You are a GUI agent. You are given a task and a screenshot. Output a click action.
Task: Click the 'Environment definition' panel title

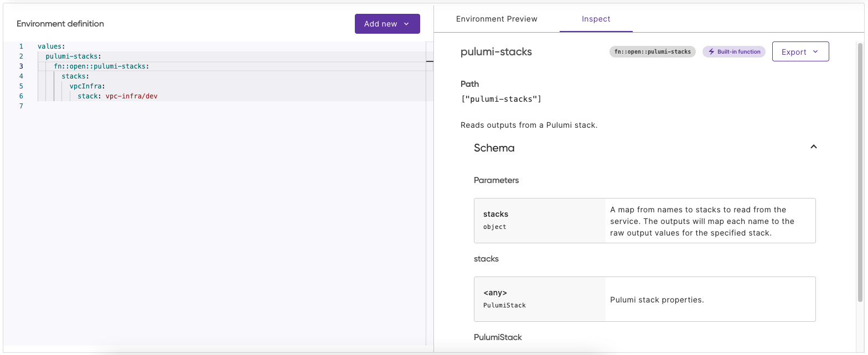click(60, 24)
